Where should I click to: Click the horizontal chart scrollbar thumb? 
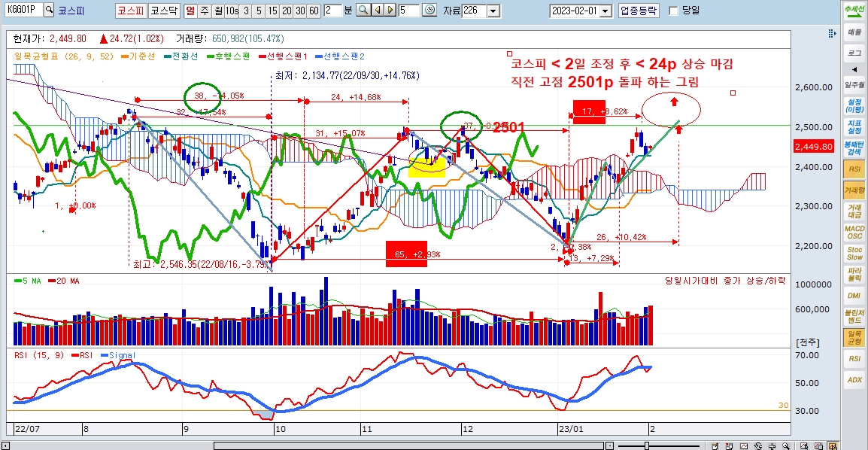410,445
